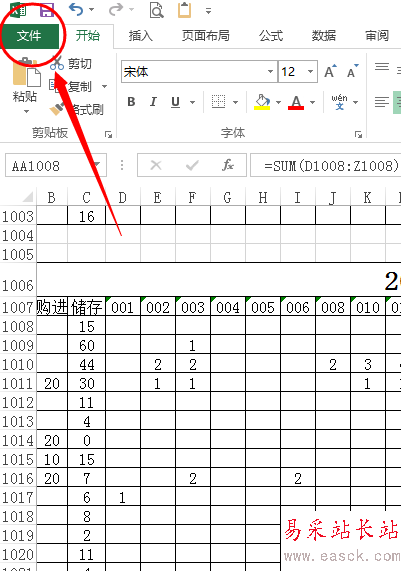The image size is (401, 571).
Task: Open the underline style dropdown arrow
Action: click(x=192, y=102)
